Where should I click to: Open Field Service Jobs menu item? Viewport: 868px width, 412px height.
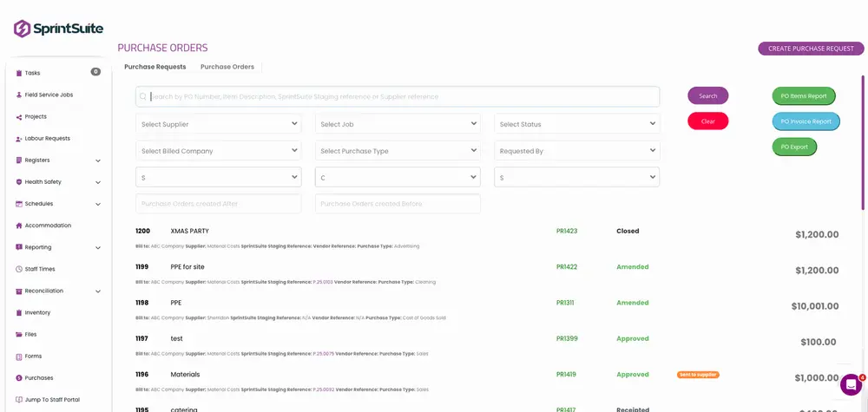tap(49, 95)
